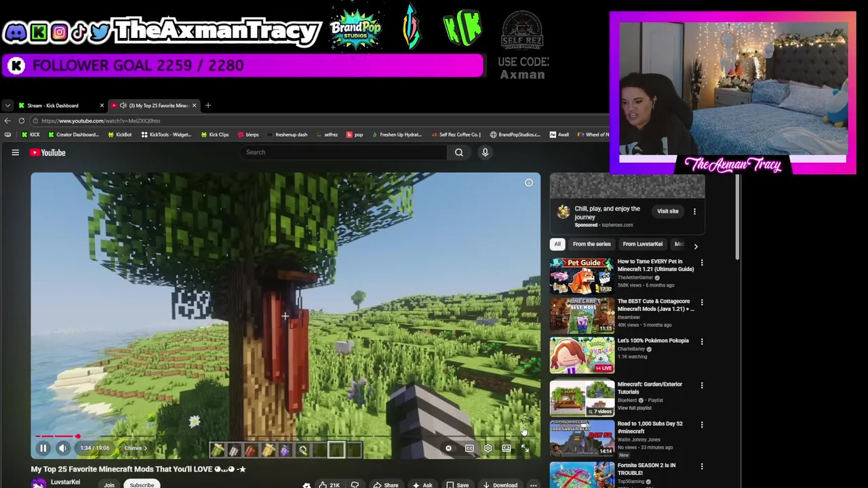Reload the browser page
The height and width of the screenshot is (488, 868).
(22, 121)
